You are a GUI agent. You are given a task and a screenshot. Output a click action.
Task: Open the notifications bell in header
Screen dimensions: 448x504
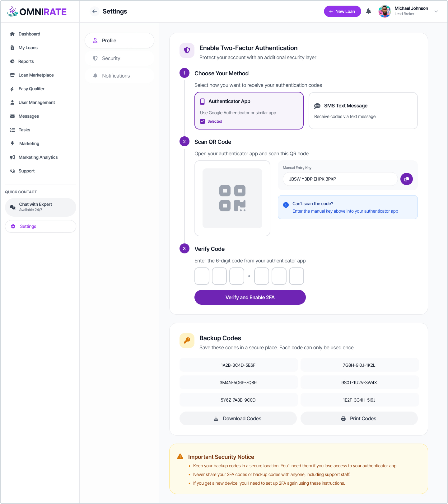click(369, 12)
